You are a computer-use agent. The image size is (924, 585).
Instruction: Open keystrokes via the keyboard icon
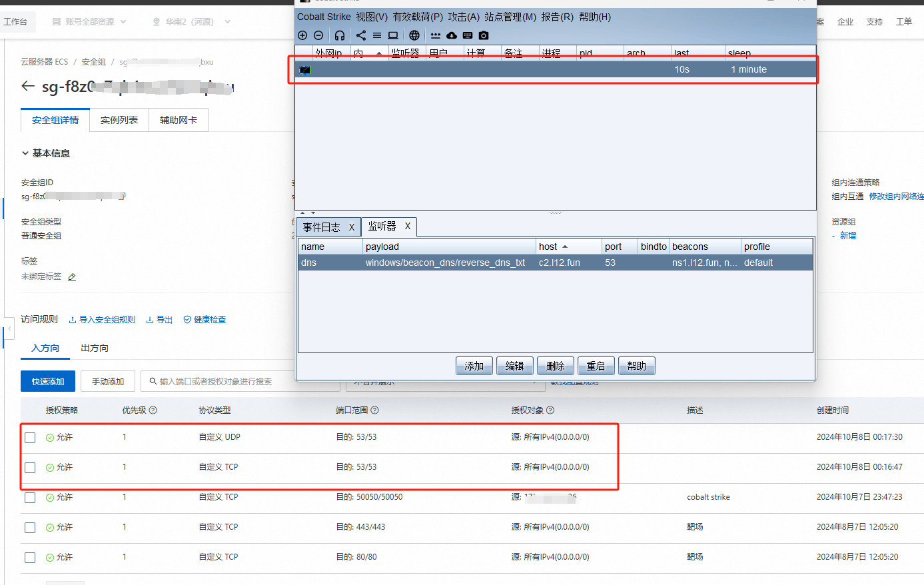tap(468, 35)
